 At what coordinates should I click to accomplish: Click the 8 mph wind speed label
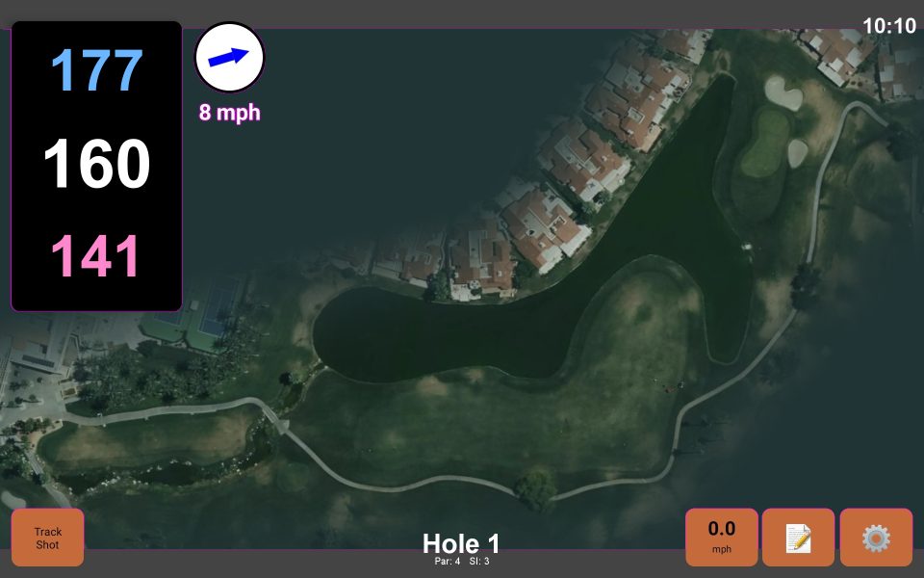point(229,112)
